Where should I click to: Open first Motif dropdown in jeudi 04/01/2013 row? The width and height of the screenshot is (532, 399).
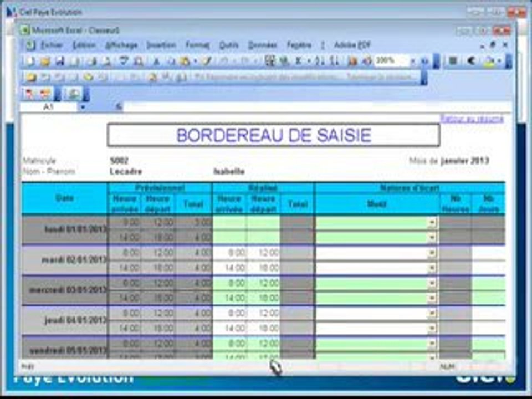point(432,313)
